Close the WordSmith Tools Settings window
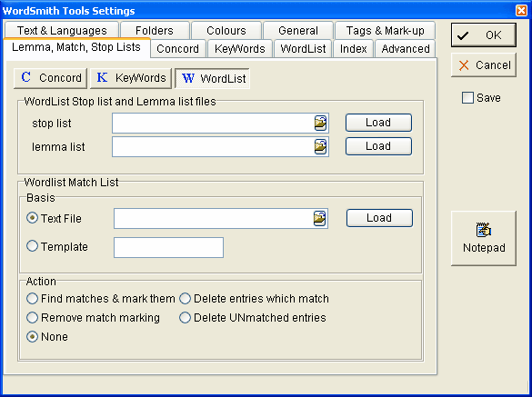The height and width of the screenshot is (397, 532). point(521,11)
